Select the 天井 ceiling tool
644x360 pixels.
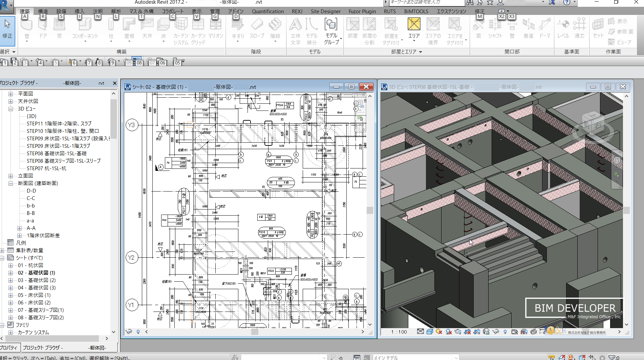point(147,29)
